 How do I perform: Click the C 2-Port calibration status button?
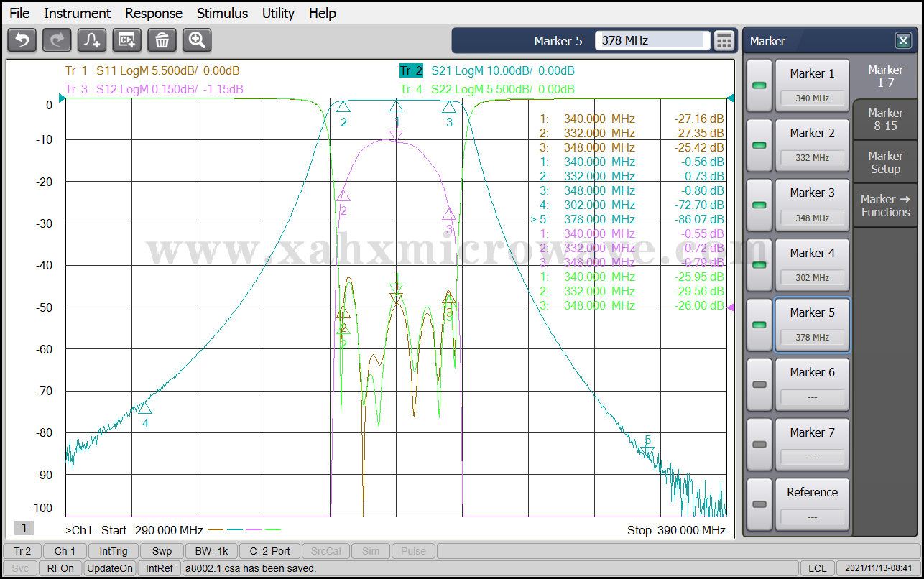click(x=269, y=551)
